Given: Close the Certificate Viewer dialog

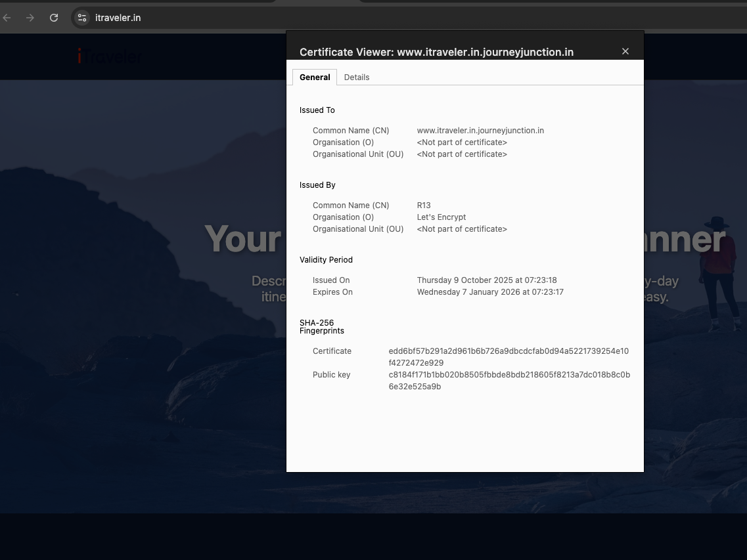Looking at the screenshot, I should (625, 51).
